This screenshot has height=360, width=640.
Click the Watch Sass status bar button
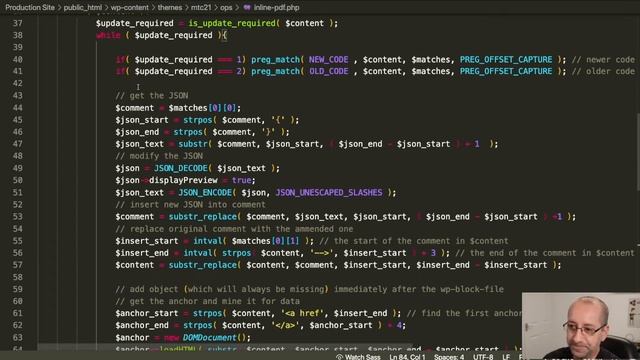(x=358, y=357)
